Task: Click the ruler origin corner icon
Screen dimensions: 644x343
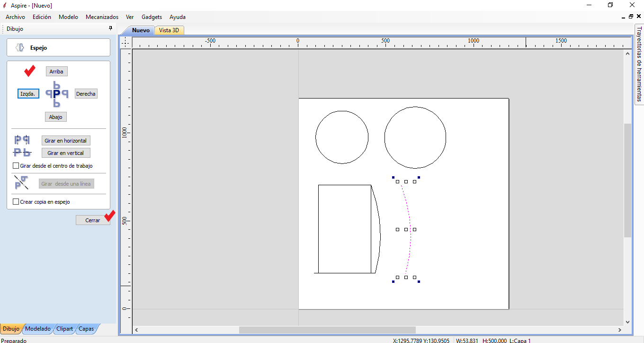Action: click(x=125, y=43)
